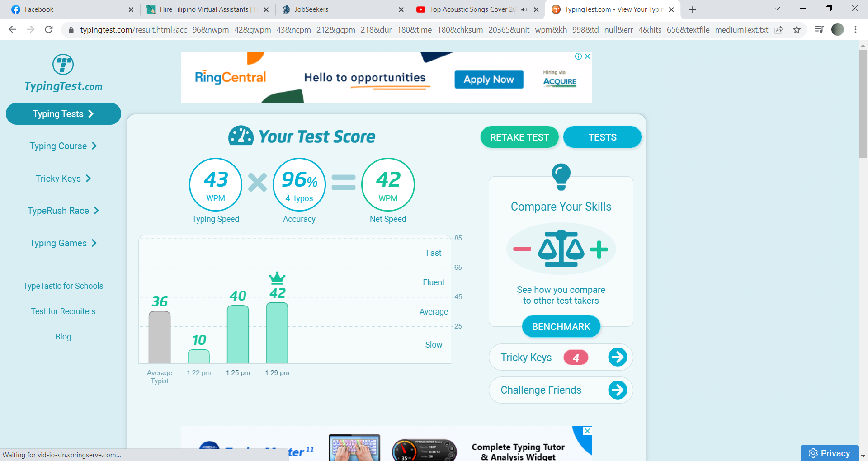Viewport: 868px width, 461px height.
Task: Click the vertical page scrollbar thumb
Action: pyautogui.click(x=863, y=103)
